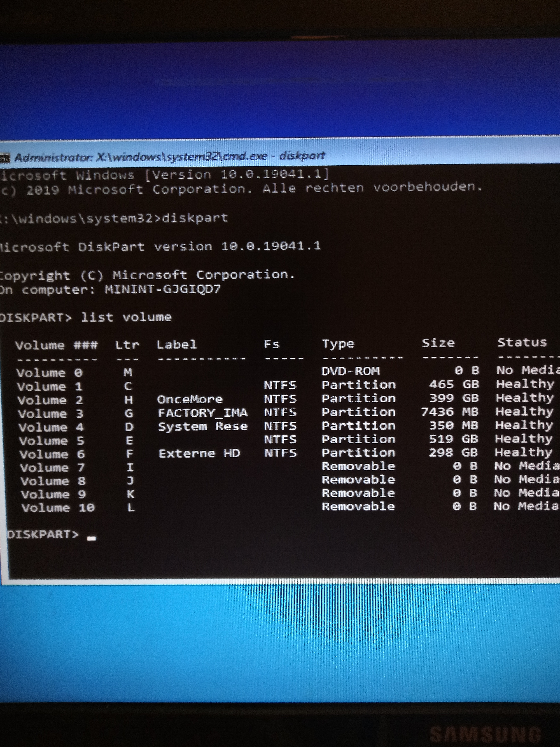Click the DISKPART> prompt with blinking cursor
The height and width of the screenshot is (747, 560).
[x=51, y=535]
